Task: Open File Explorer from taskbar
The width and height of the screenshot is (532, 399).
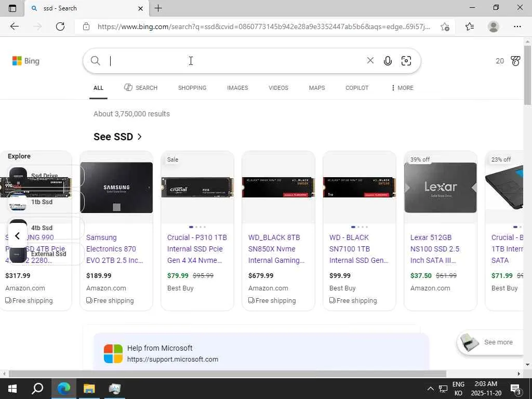Action: 89,389
